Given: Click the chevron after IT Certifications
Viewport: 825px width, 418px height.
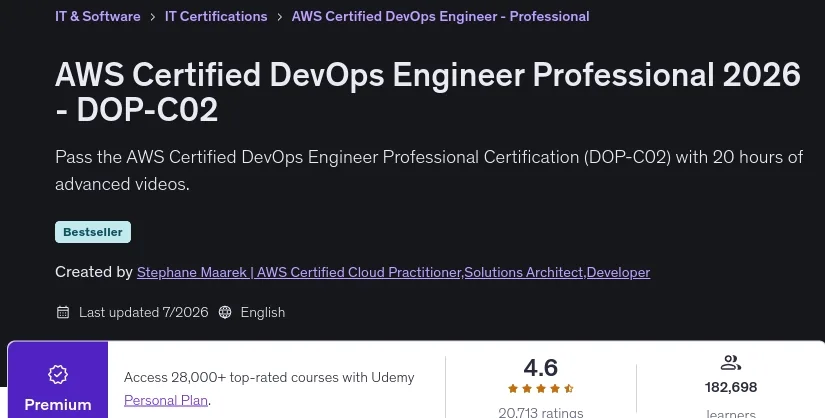Looking at the screenshot, I should coord(279,17).
